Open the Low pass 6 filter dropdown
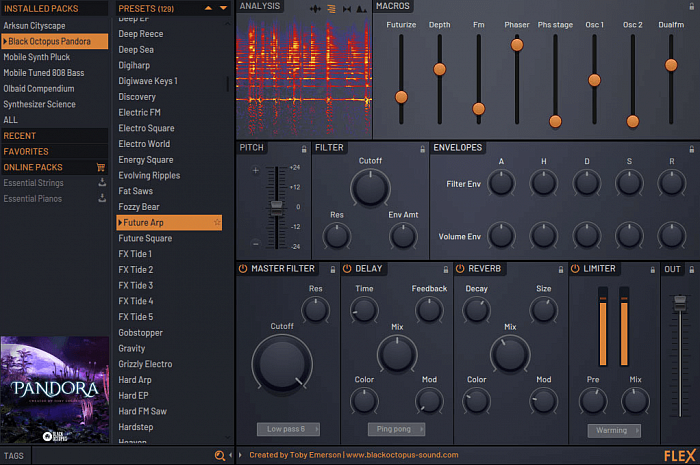This screenshot has width=700, height=465. point(288,430)
